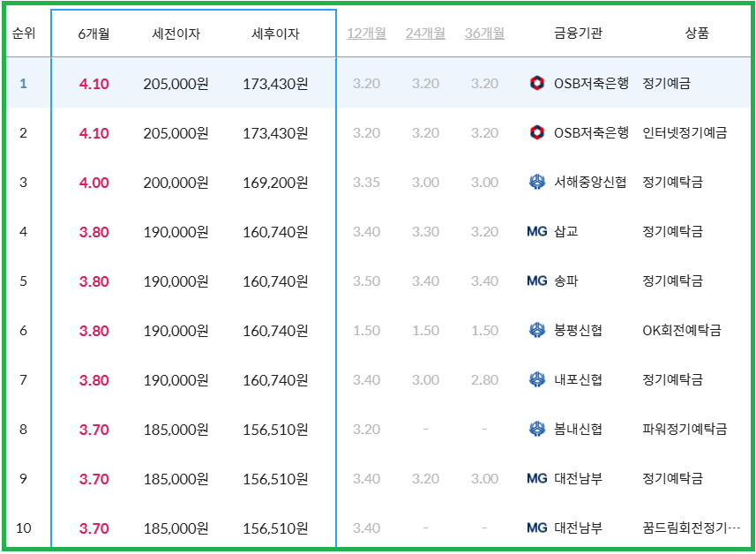
Task: Sort by the 36개월 column header
Action: [x=484, y=34]
